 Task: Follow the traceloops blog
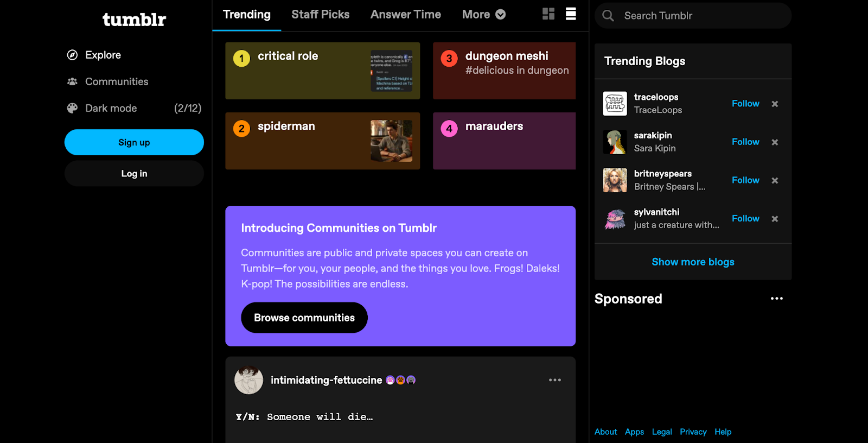[x=745, y=103]
